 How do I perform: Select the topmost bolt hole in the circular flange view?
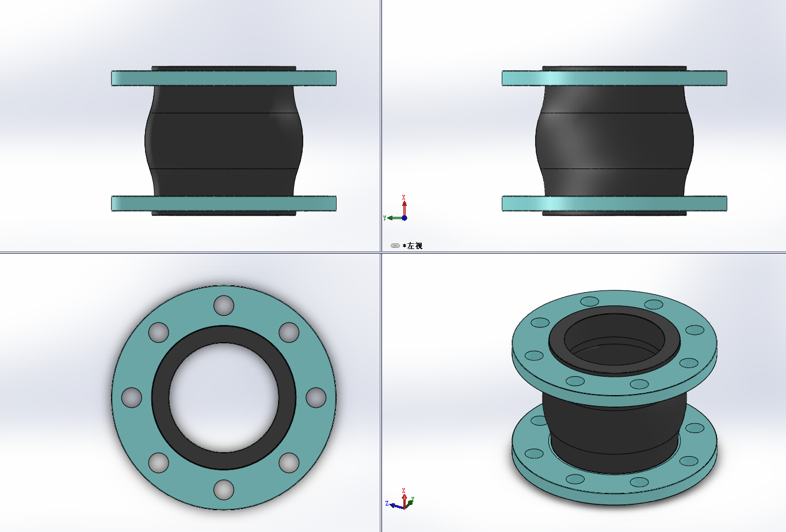click(224, 305)
